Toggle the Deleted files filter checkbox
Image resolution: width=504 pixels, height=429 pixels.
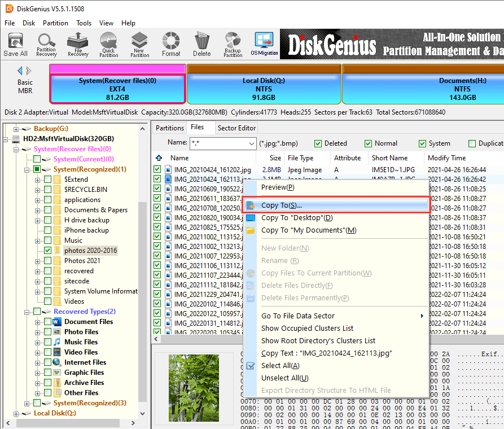(318, 143)
